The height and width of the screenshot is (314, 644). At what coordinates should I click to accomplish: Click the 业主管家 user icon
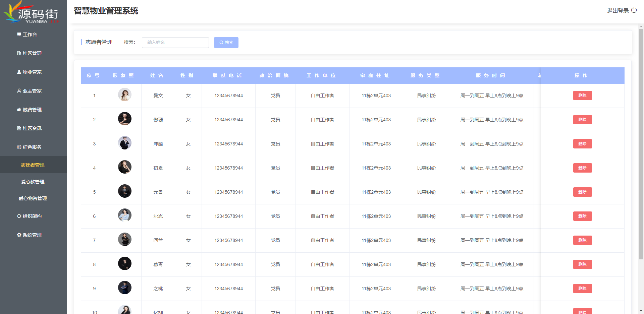[x=19, y=91]
